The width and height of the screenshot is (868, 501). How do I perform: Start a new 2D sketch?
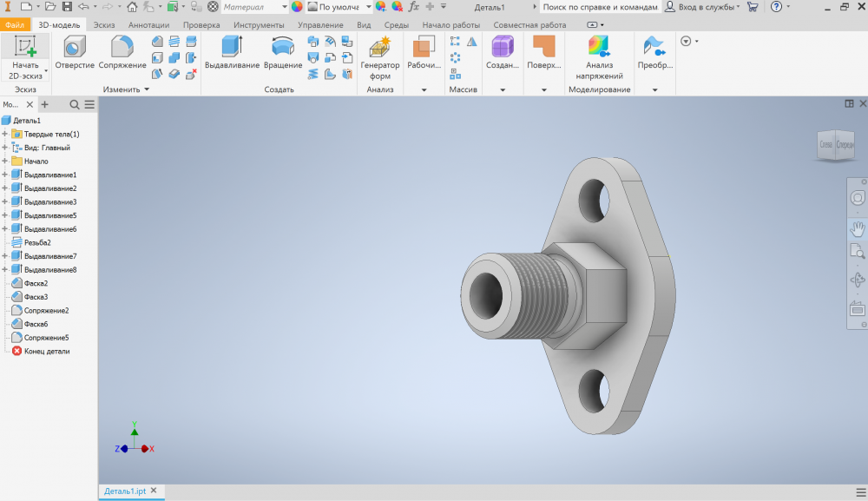(25, 56)
